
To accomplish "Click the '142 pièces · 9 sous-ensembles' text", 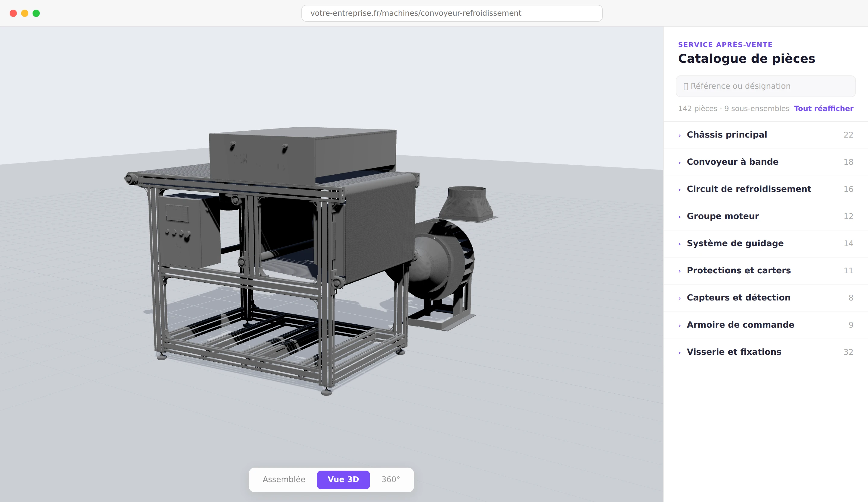I will (733, 109).
